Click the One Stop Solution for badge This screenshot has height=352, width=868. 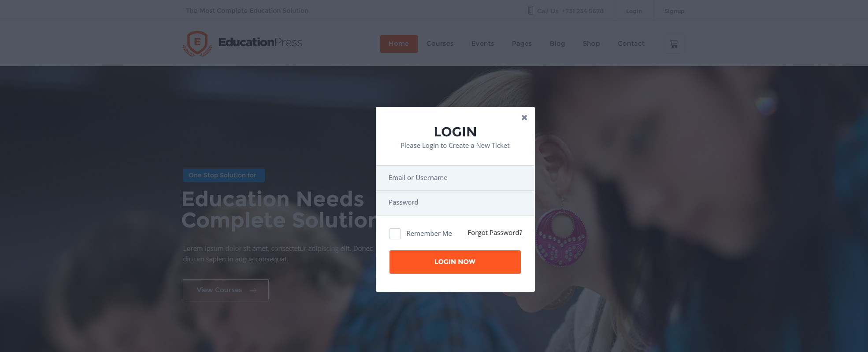coord(224,175)
